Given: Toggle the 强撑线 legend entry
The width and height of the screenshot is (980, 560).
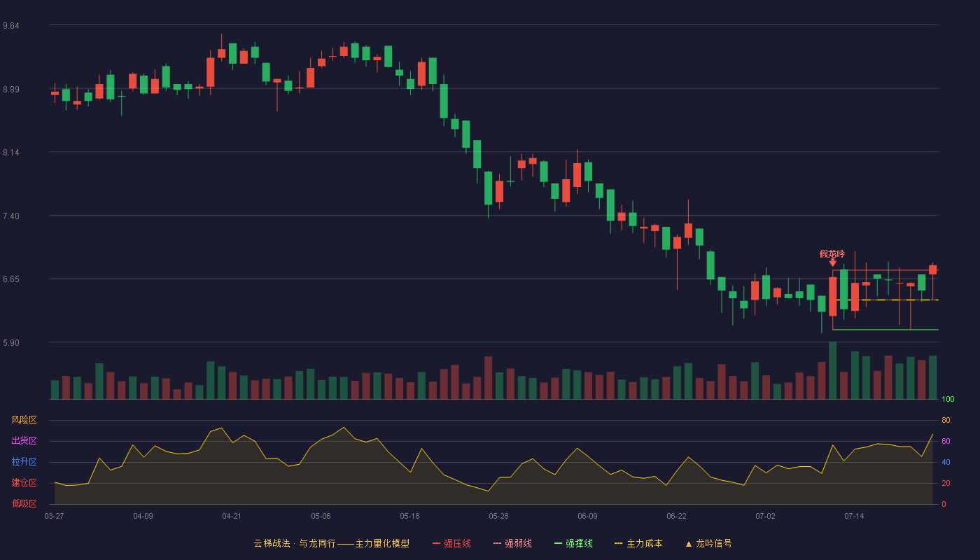Looking at the screenshot, I should click(573, 543).
